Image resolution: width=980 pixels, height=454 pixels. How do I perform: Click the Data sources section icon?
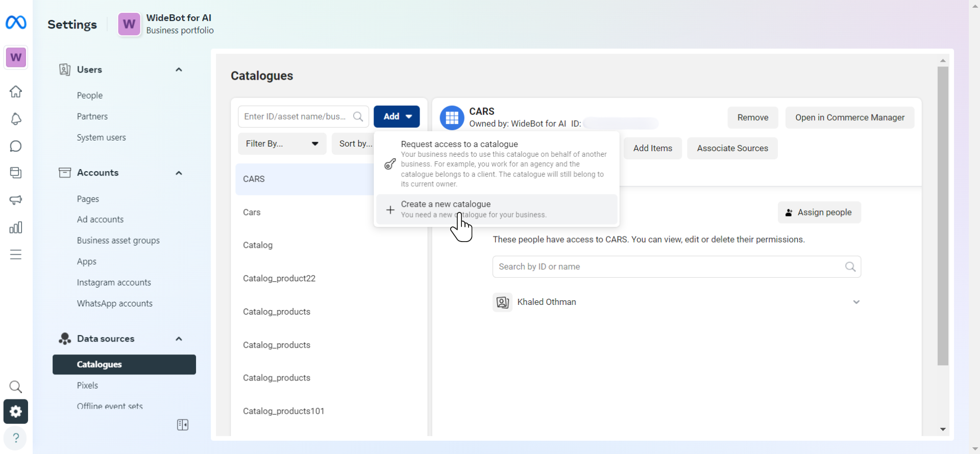click(65, 339)
